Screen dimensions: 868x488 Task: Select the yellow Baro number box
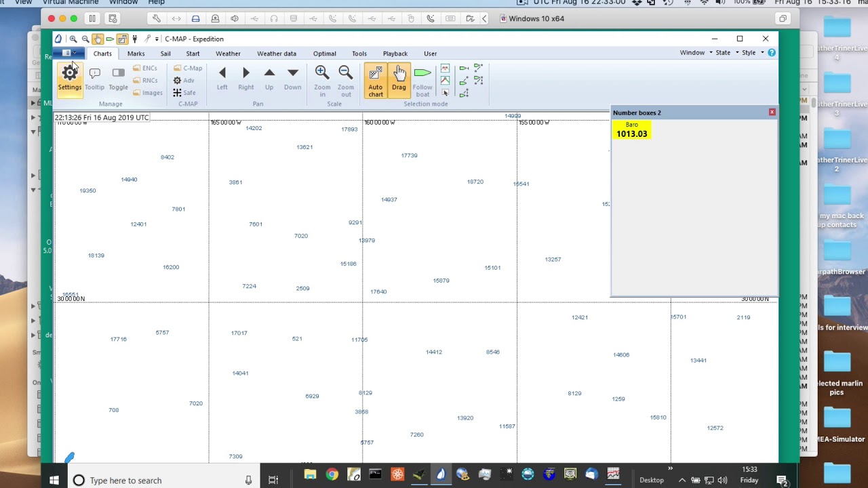pyautogui.click(x=632, y=130)
